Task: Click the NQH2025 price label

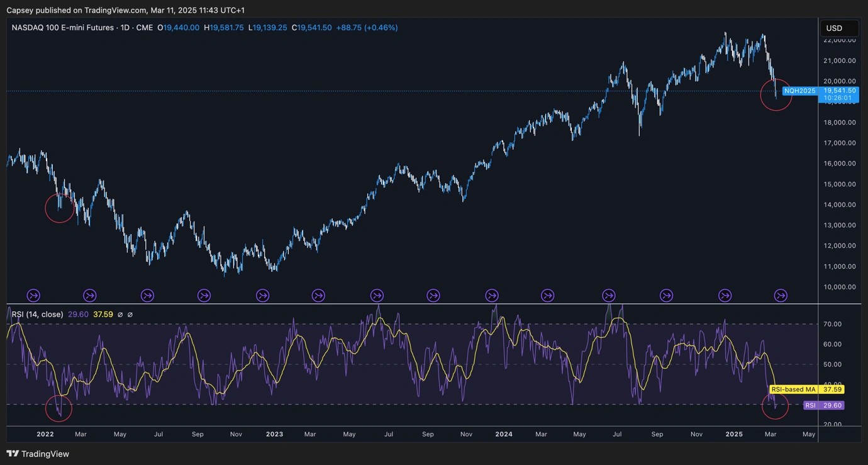Action: (799, 91)
